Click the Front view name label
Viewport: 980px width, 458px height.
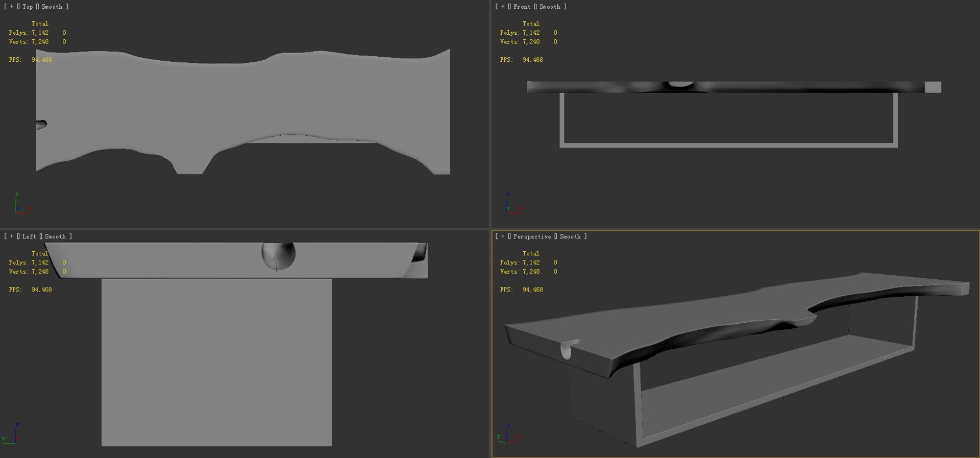pyautogui.click(x=522, y=7)
